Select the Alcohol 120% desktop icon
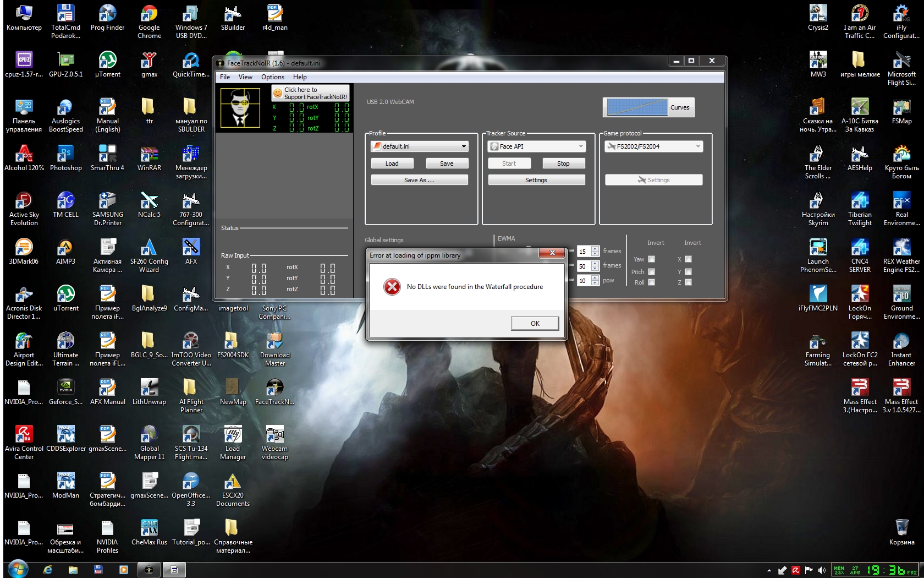The width and height of the screenshot is (924, 578). coord(24,158)
